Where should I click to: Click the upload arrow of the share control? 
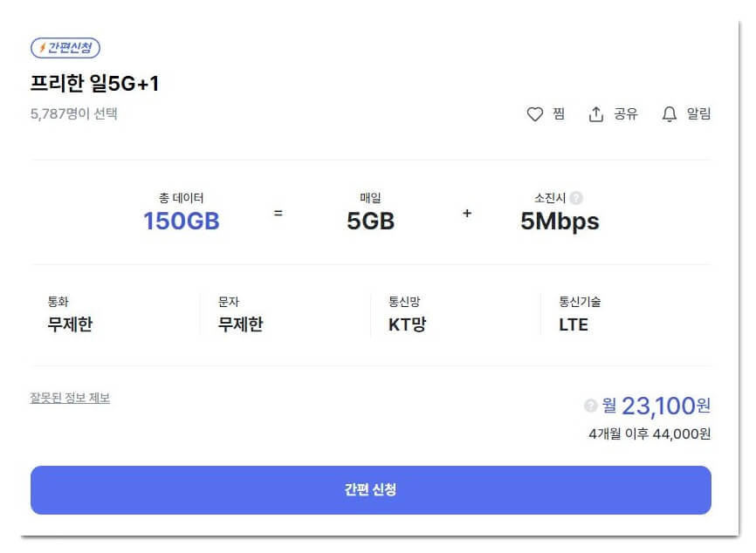[595, 113]
